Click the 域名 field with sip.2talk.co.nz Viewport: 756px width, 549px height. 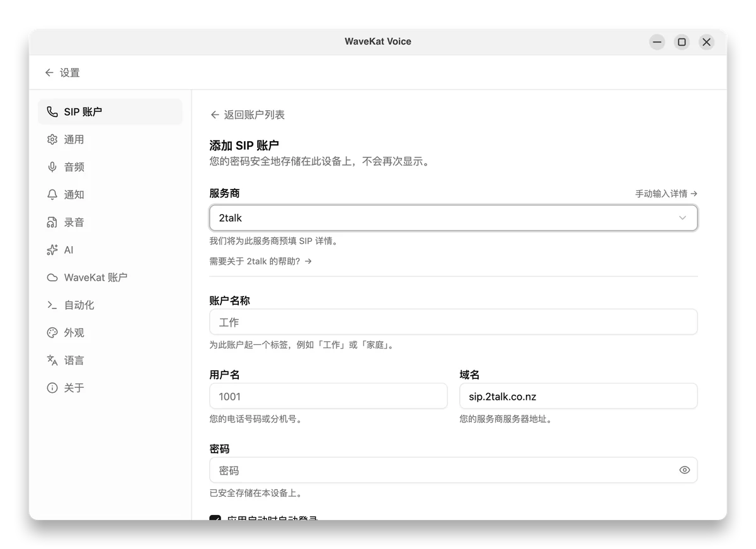click(x=578, y=396)
